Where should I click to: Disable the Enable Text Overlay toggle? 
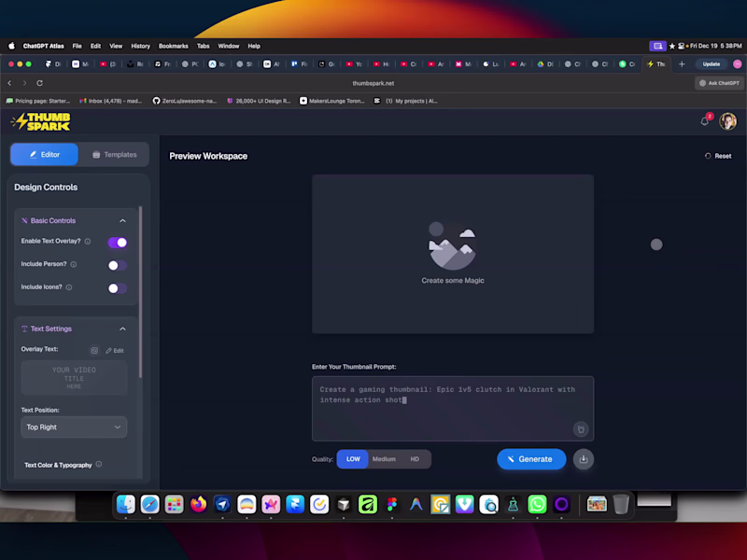117,241
